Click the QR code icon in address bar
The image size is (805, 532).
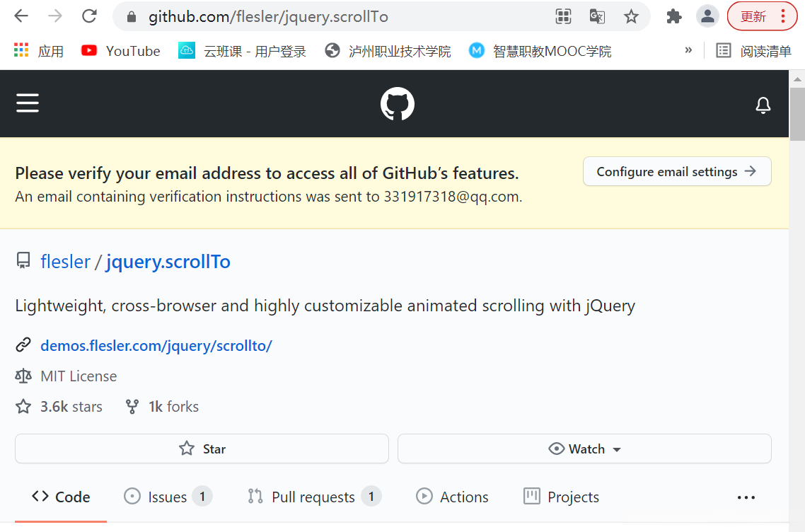(x=563, y=16)
